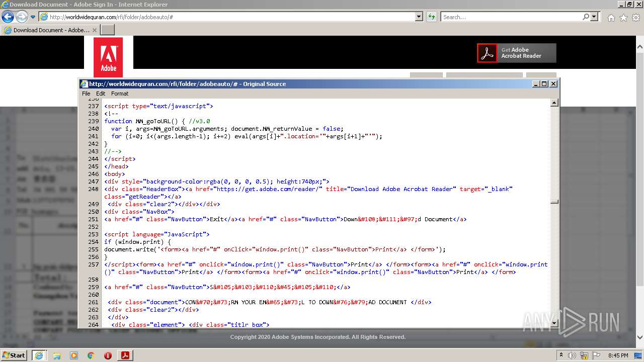Click the Refresh page icon
Viewport: 644px width, 362px height.
[431, 17]
